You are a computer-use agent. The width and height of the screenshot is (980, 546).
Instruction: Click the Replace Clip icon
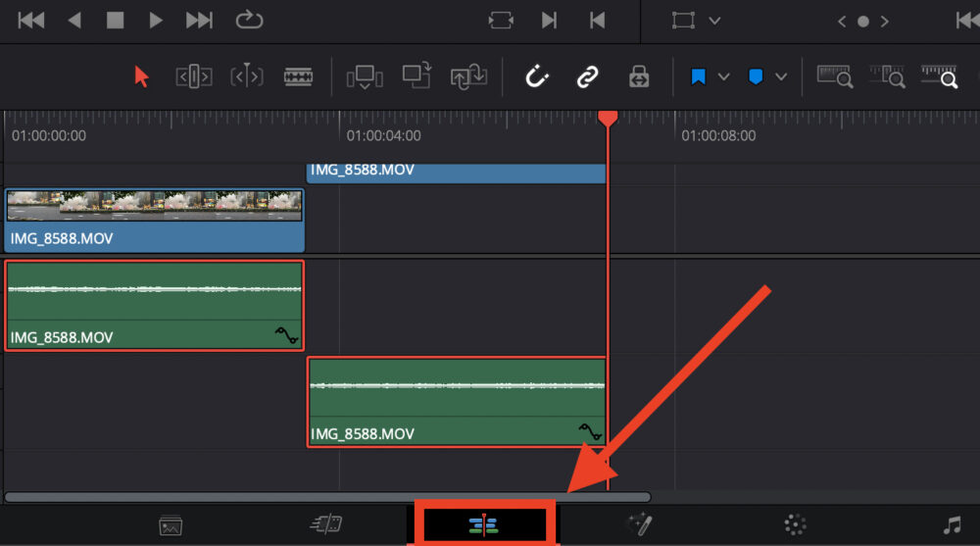tap(468, 76)
